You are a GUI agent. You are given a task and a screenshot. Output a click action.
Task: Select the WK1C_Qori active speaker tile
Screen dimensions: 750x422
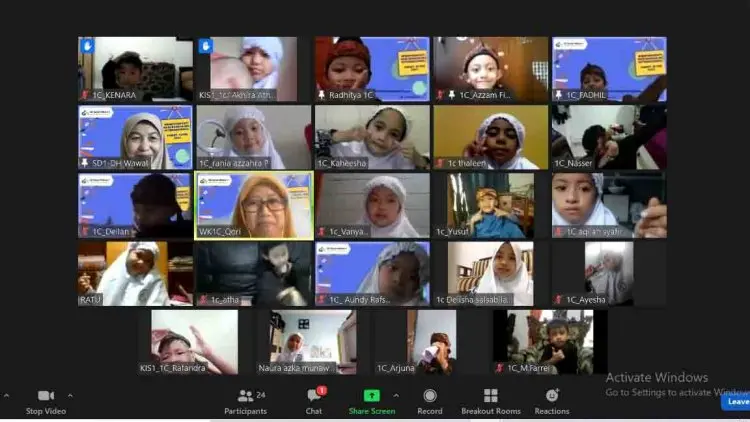[x=254, y=206]
